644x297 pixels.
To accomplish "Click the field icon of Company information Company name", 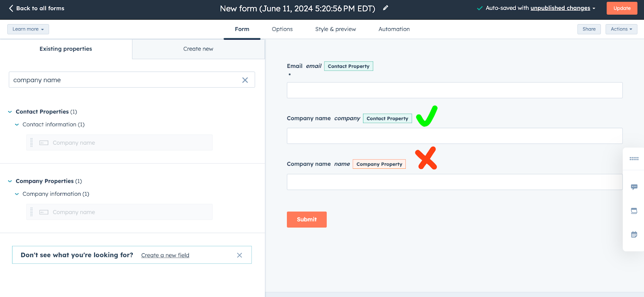I will tap(44, 212).
